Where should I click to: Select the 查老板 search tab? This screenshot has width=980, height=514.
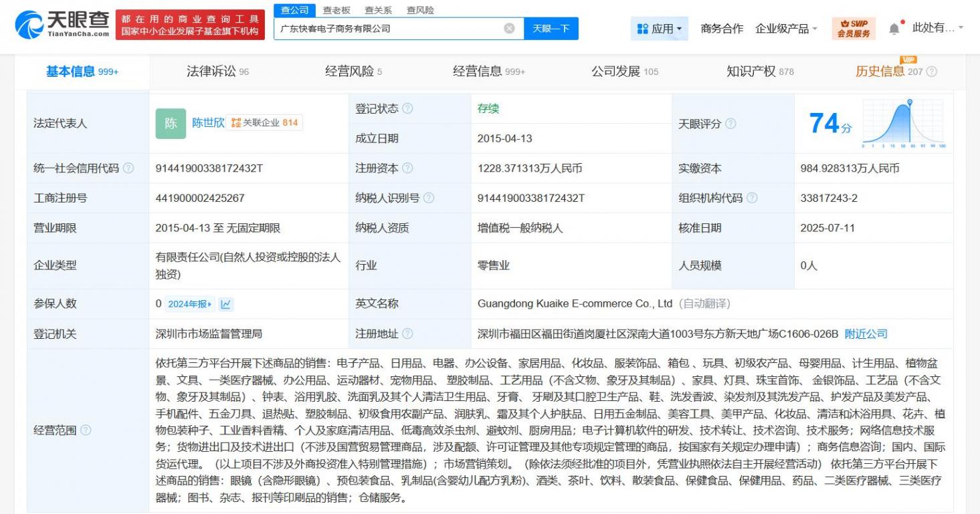point(336,10)
